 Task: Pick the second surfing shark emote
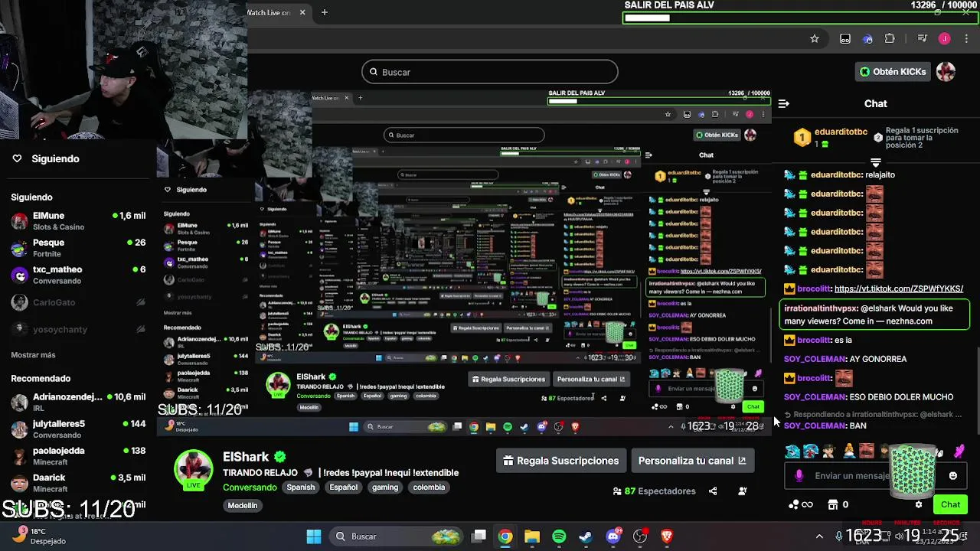click(x=811, y=452)
